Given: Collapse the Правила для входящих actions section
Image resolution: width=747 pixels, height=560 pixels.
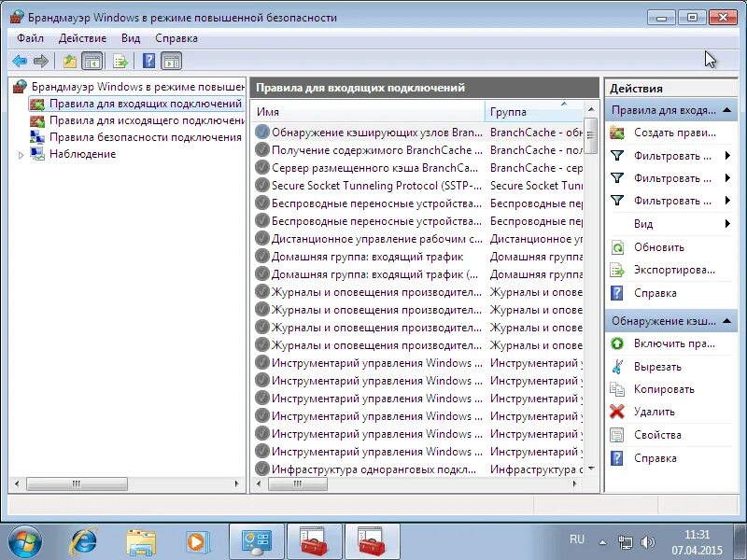Looking at the screenshot, I should point(726,110).
